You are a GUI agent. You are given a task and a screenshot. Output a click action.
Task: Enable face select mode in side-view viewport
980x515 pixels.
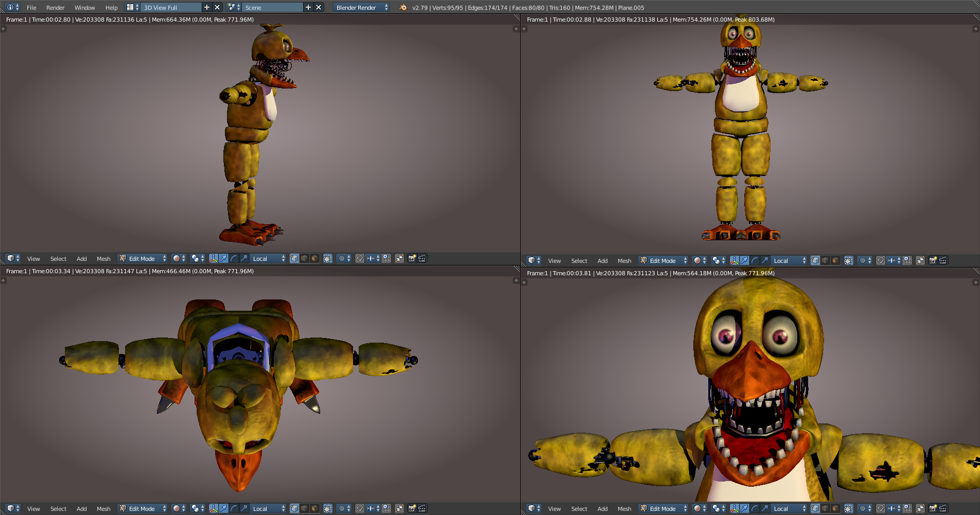[x=315, y=258]
